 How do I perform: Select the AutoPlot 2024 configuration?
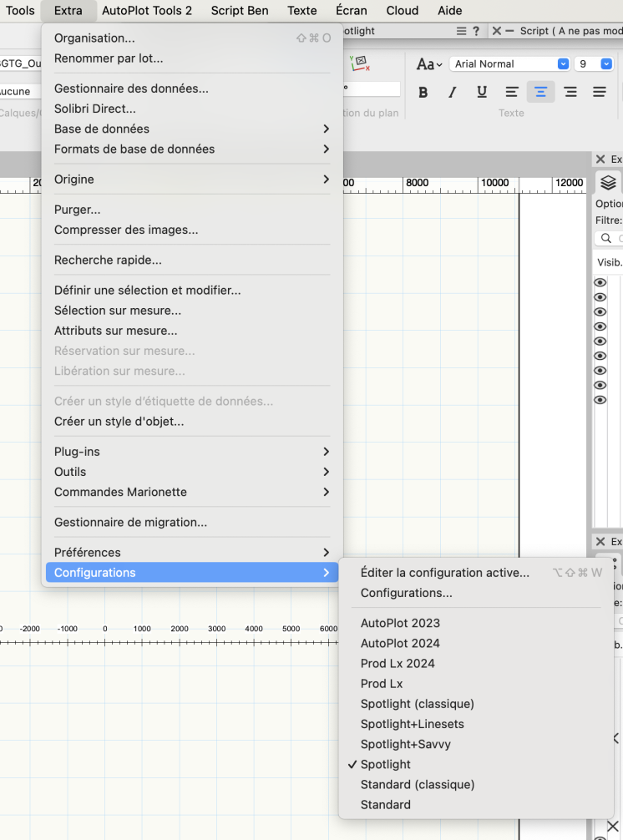tap(400, 643)
